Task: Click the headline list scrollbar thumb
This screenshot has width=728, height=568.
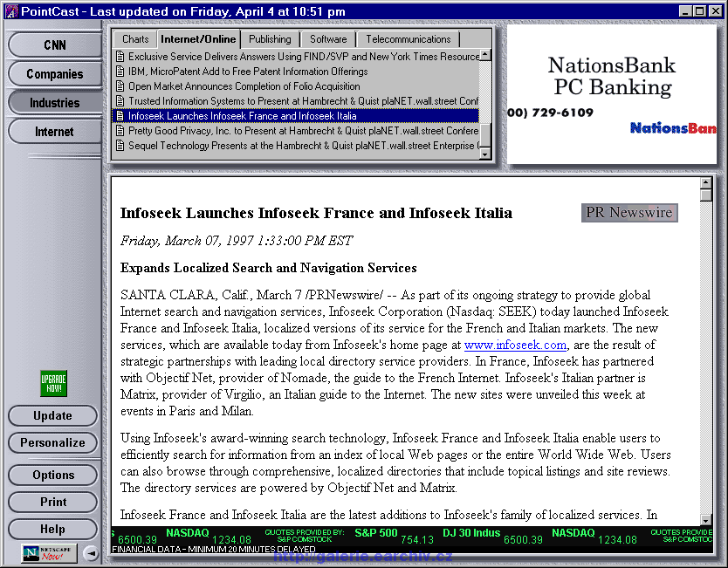Action: click(x=485, y=135)
